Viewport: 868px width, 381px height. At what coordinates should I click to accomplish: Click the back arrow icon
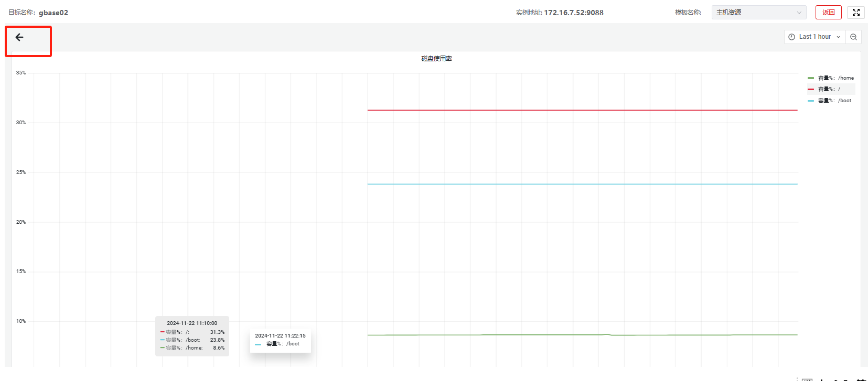tap(19, 37)
